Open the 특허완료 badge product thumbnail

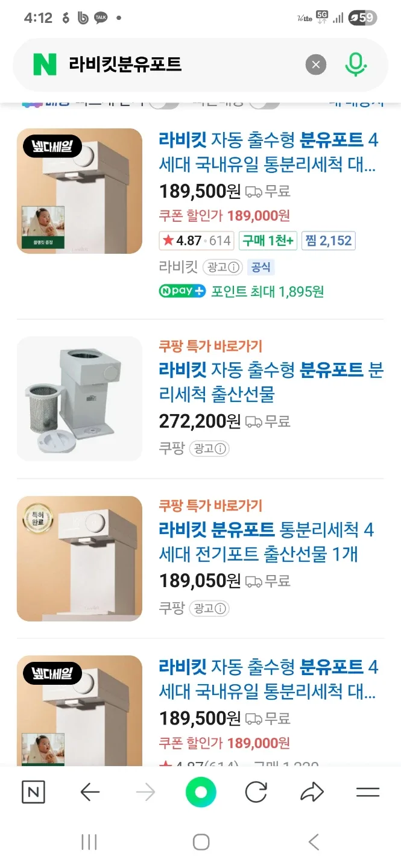pyautogui.click(x=80, y=558)
